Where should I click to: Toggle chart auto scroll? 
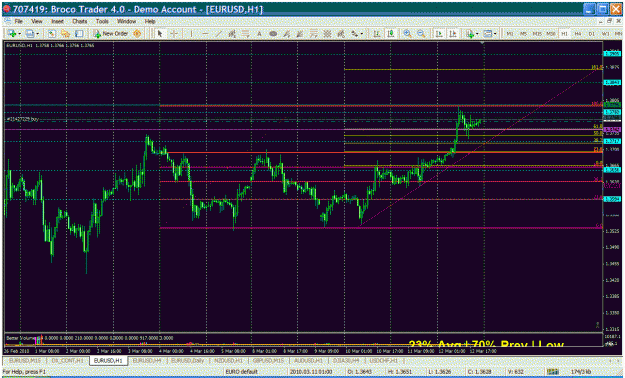[439, 34]
